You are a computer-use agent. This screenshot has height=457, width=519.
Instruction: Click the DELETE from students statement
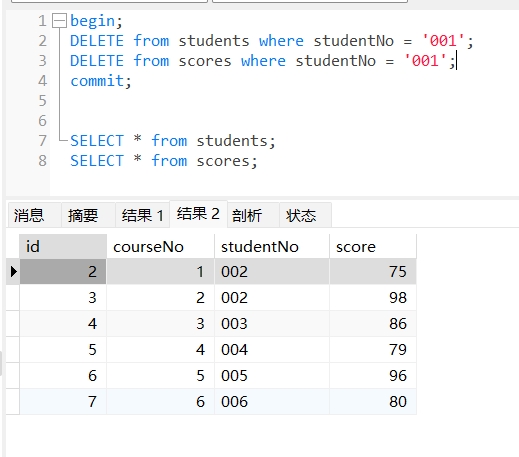point(272,41)
